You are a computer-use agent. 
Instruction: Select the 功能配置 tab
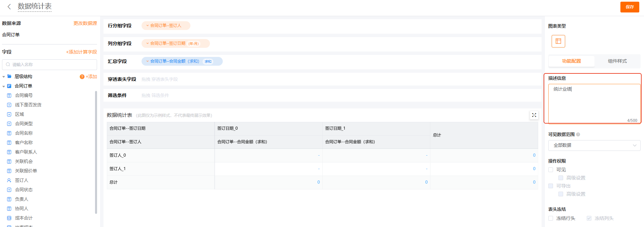(571, 61)
